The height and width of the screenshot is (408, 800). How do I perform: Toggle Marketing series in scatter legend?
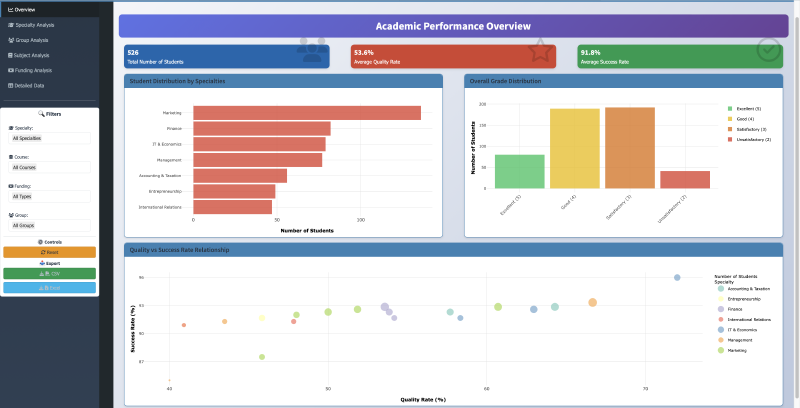coord(733,350)
